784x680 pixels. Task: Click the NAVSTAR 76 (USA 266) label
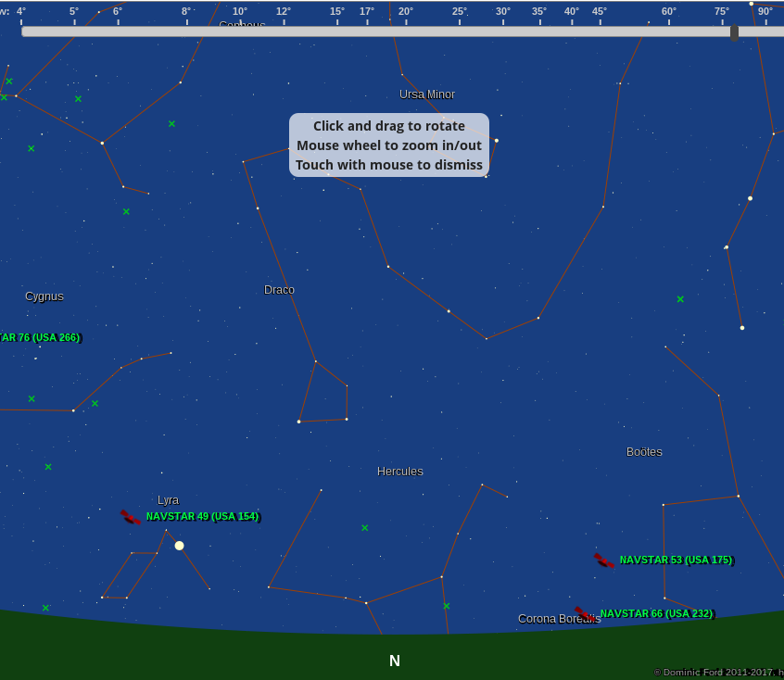(x=39, y=338)
